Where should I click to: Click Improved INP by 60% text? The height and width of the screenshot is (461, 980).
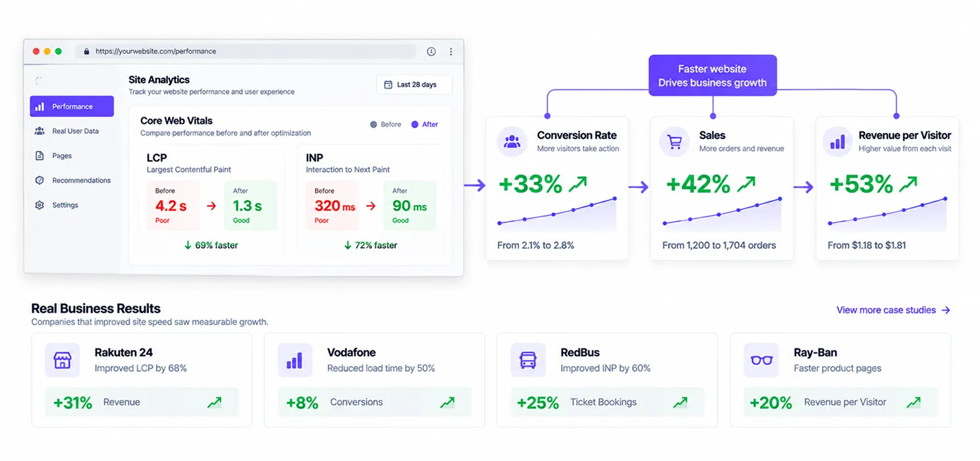tap(605, 369)
